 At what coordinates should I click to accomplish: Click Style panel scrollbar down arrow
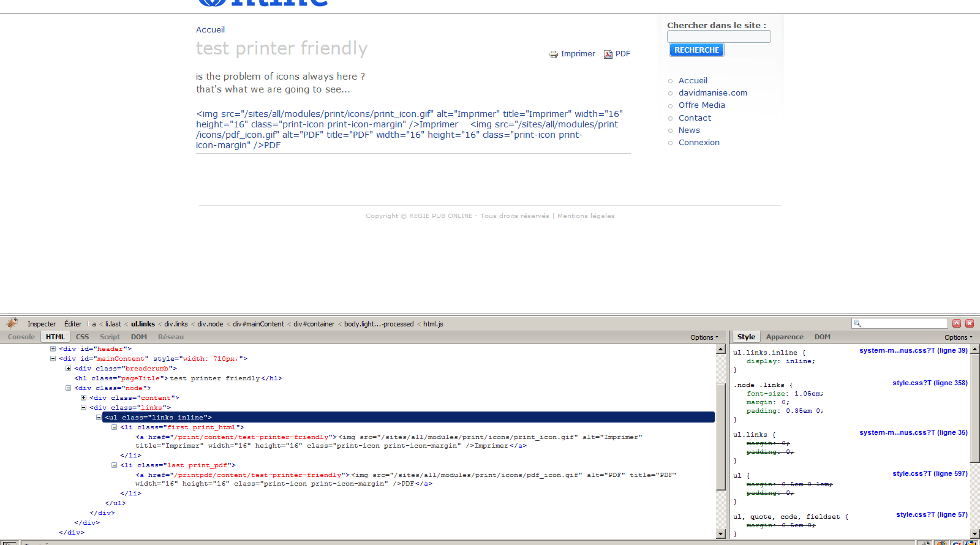point(975,534)
